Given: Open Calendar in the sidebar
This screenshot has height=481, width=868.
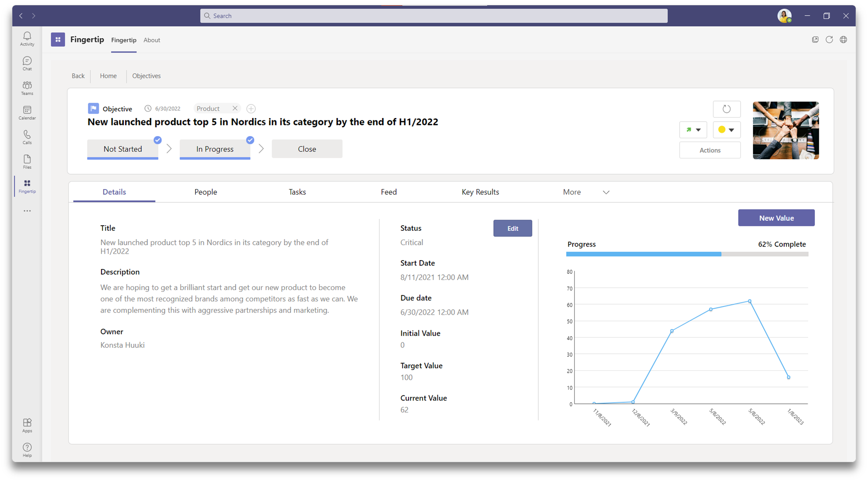Looking at the screenshot, I should 27,112.
